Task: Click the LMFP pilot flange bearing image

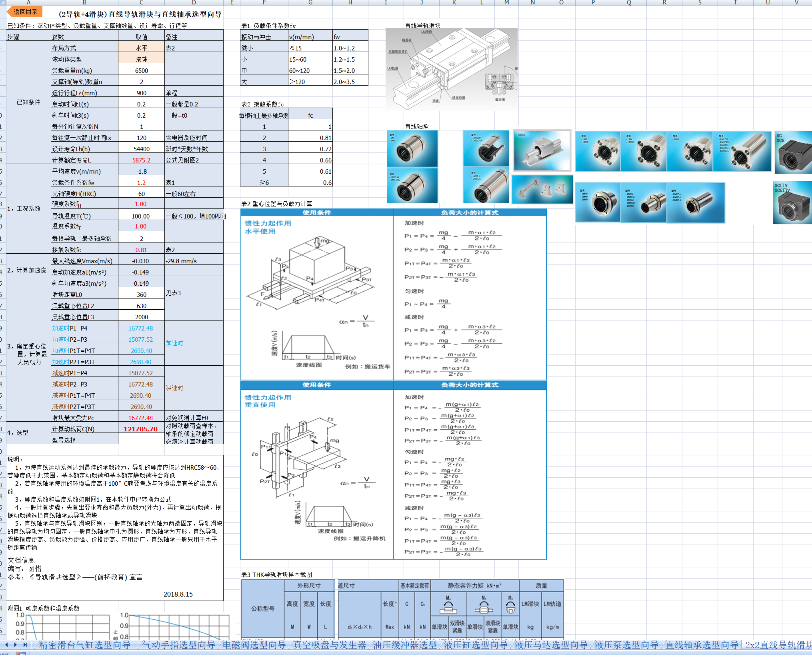Action: [x=598, y=202]
